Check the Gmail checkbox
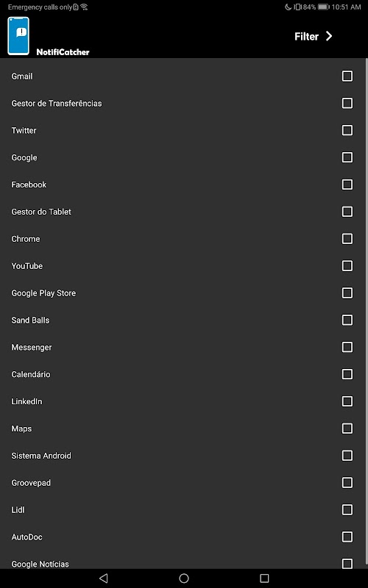The image size is (368, 588). point(347,76)
